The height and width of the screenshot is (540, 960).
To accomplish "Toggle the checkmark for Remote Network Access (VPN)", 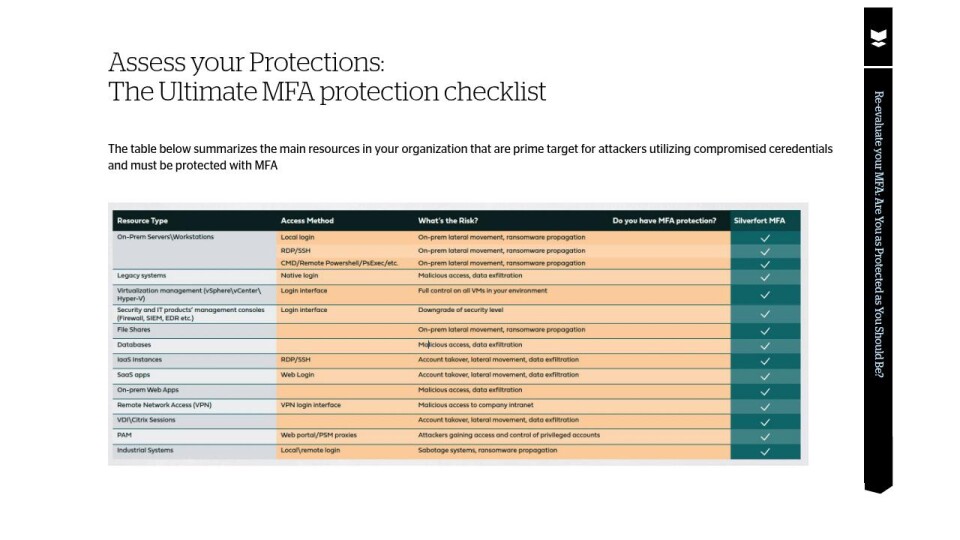I will coord(765,406).
